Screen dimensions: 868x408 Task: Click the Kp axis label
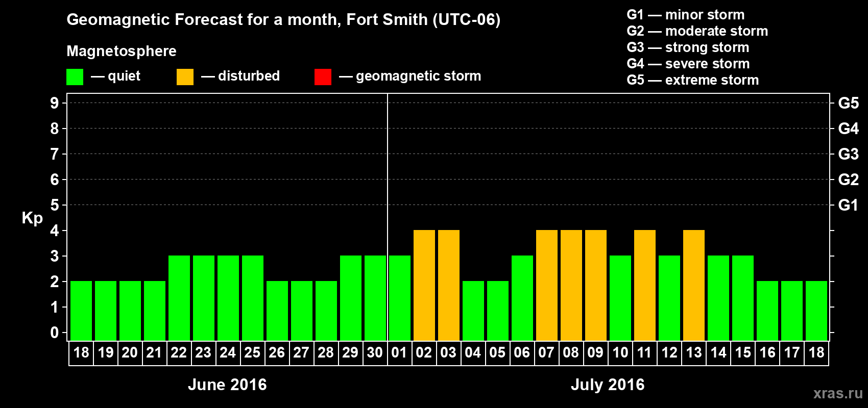tap(32, 218)
